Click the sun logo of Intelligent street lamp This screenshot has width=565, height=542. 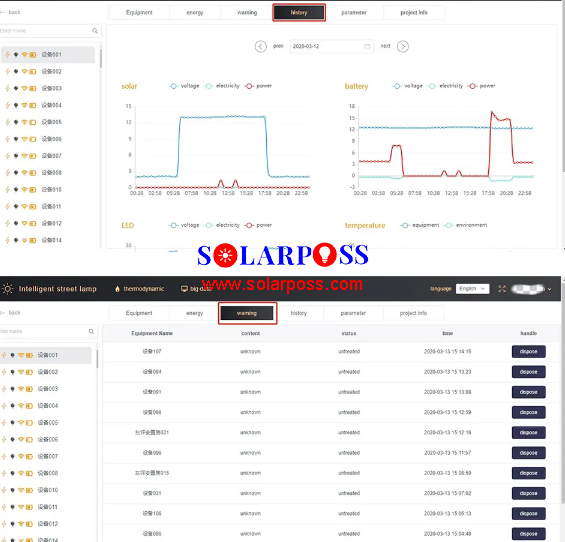[x=7, y=289]
